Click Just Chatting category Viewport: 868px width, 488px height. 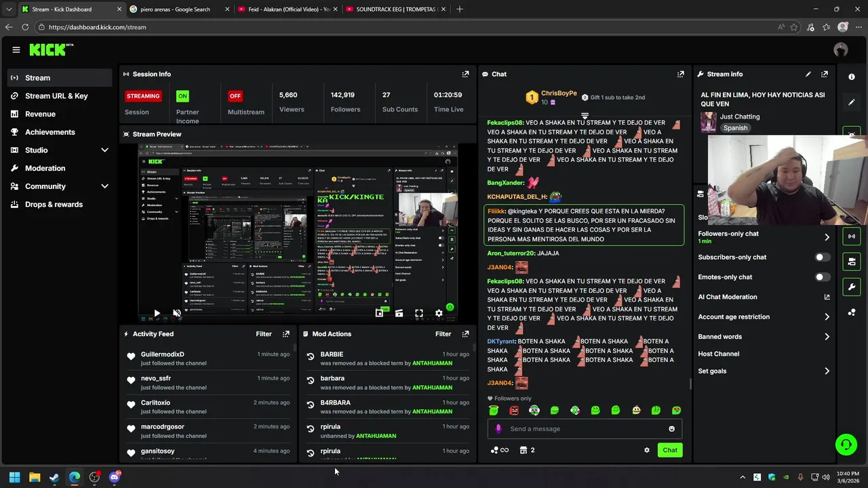pos(740,117)
